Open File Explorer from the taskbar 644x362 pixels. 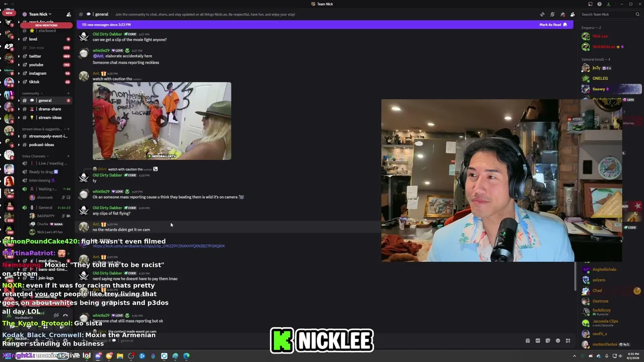pos(120,356)
